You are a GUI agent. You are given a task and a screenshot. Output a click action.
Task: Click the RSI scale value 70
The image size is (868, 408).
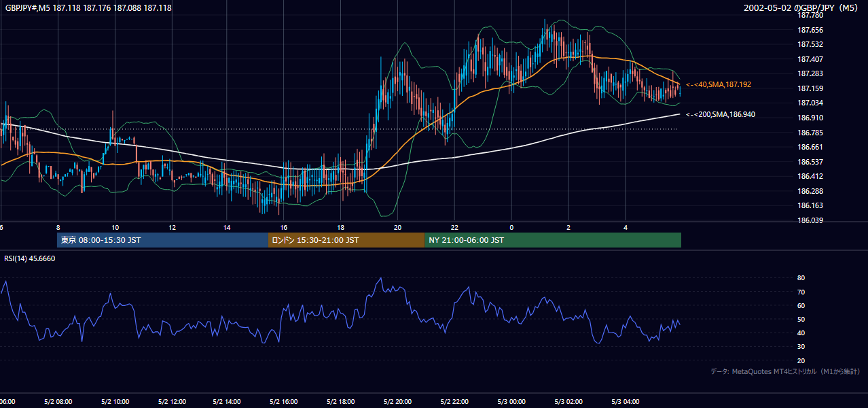pos(801,292)
